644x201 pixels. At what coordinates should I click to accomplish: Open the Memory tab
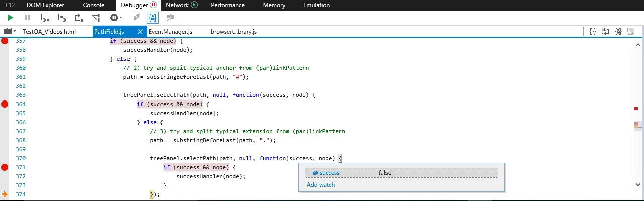point(273,5)
